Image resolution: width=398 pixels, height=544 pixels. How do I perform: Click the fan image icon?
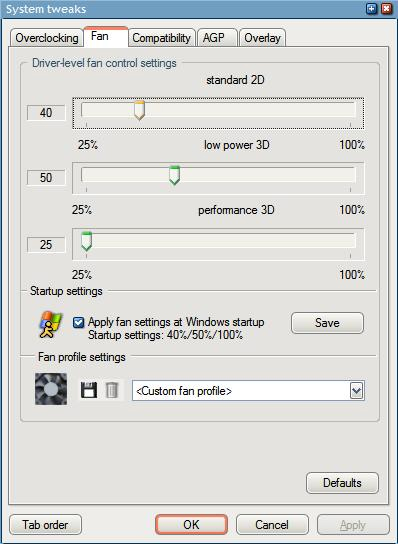pos(51,389)
